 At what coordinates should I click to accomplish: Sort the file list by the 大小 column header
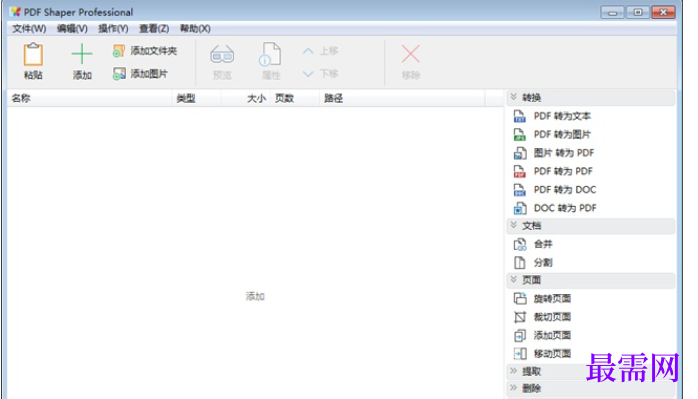tap(246, 98)
